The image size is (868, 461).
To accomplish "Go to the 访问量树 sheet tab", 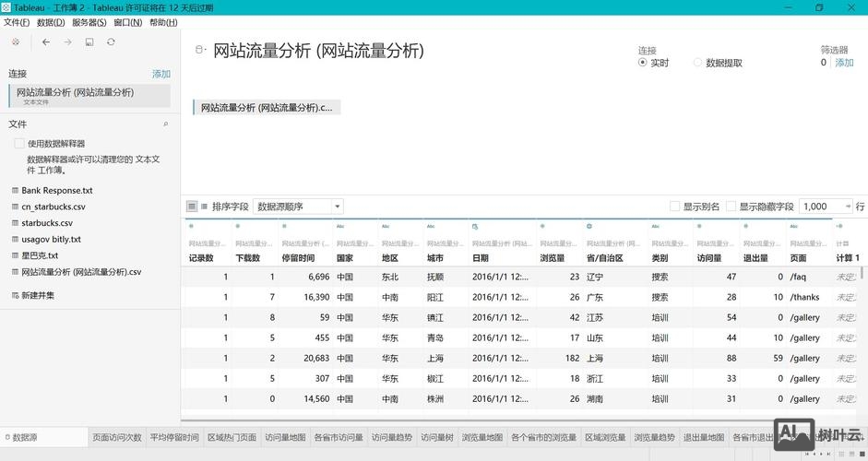I will click(x=437, y=437).
